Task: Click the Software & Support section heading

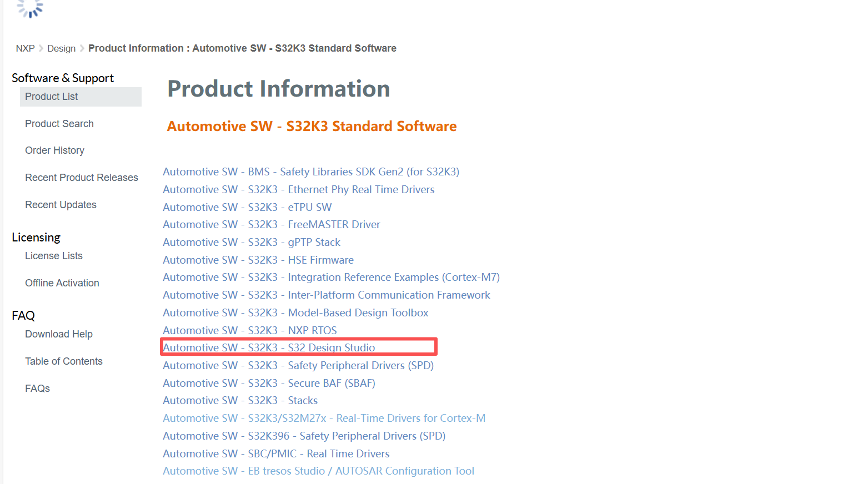Action: [x=63, y=78]
